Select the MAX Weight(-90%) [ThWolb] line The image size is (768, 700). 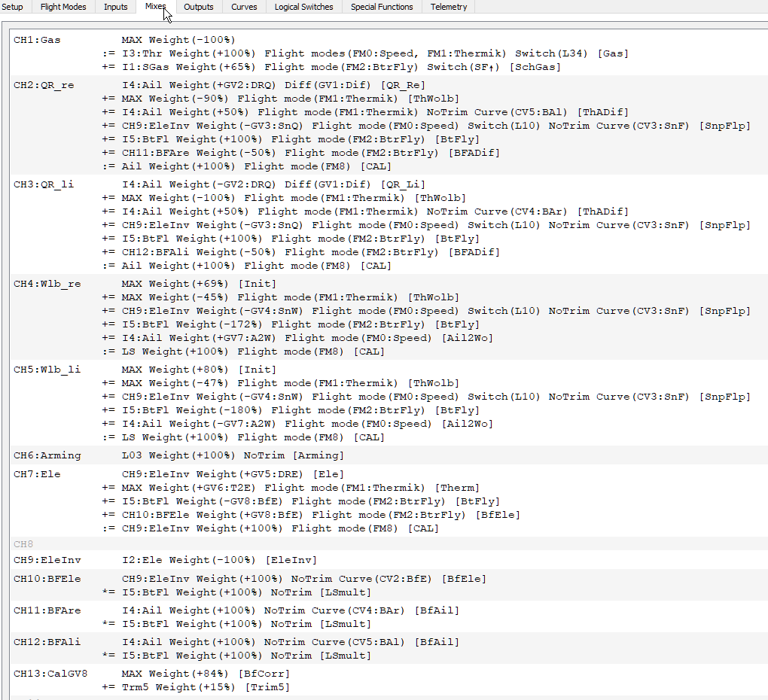[281, 99]
